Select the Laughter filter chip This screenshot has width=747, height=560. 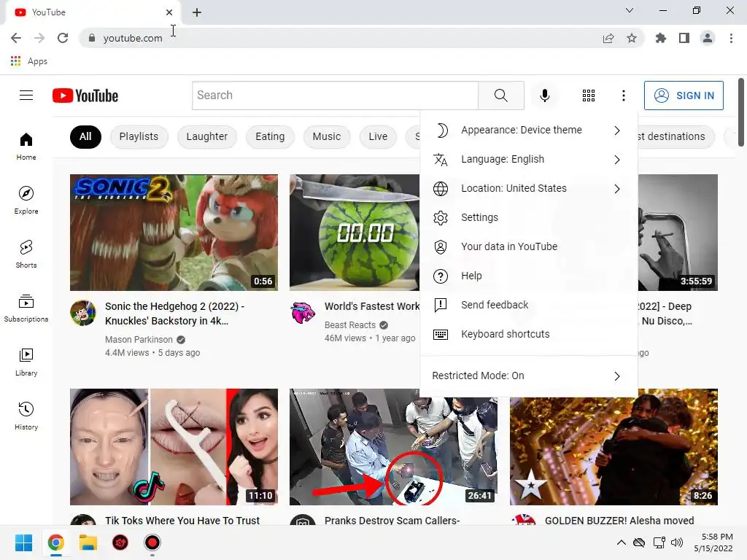(x=206, y=136)
